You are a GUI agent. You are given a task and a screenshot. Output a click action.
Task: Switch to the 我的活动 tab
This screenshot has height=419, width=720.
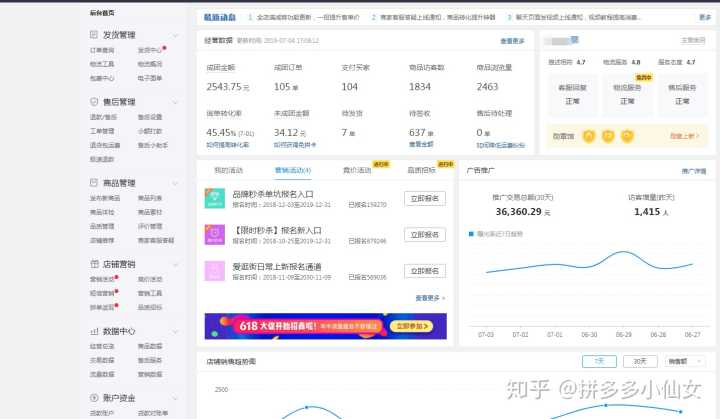point(228,171)
